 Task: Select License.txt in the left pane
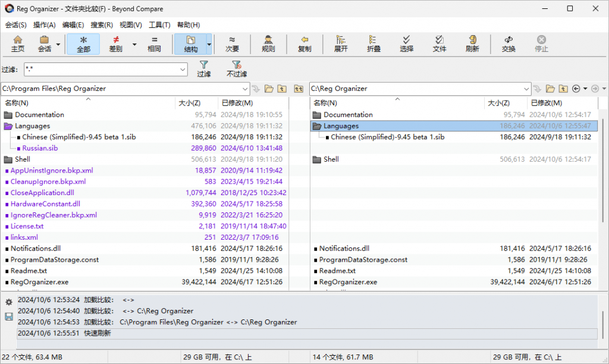[x=27, y=226]
